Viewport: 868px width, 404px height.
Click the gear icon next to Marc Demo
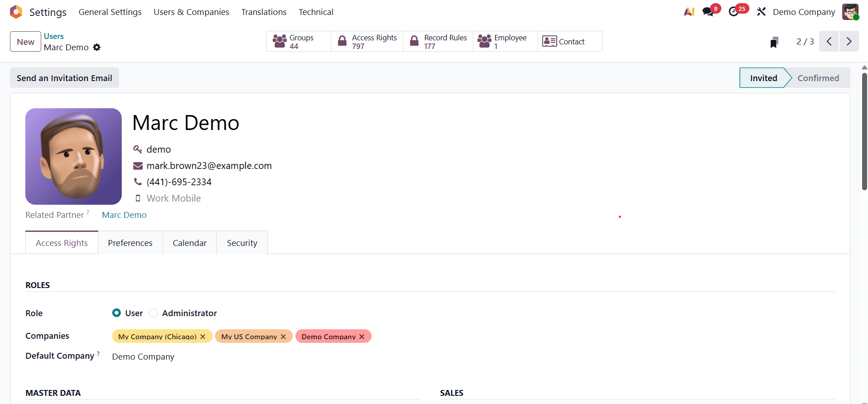point(97,47)
